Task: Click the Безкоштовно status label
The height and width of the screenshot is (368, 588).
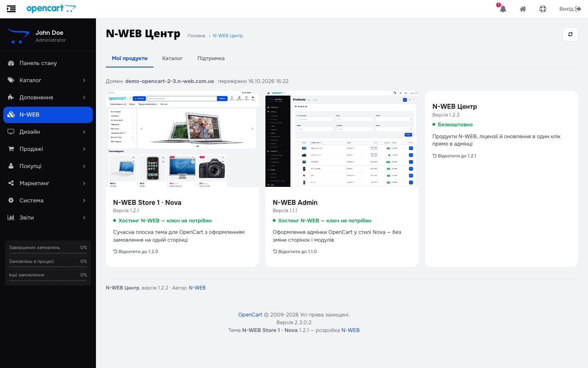Action: [455, 125]
